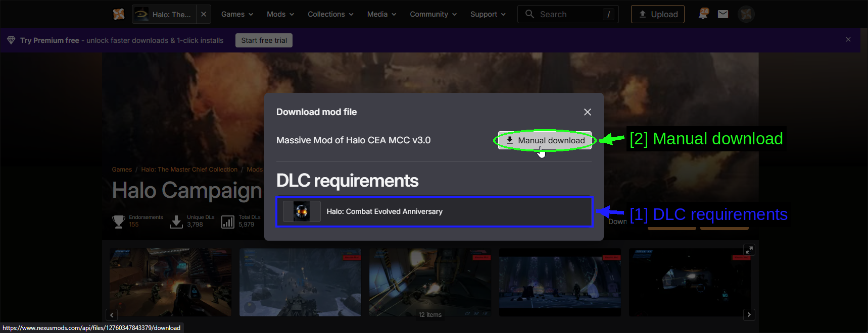868x333 pixels.
Task: Go to next gallery image arrow
Action: click(x=749, y=315)
